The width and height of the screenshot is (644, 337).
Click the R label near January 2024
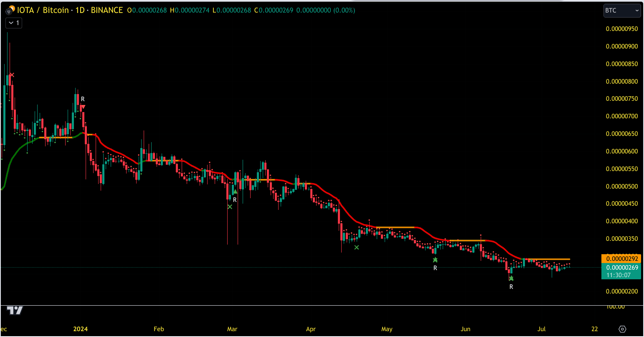coord(83,99)
